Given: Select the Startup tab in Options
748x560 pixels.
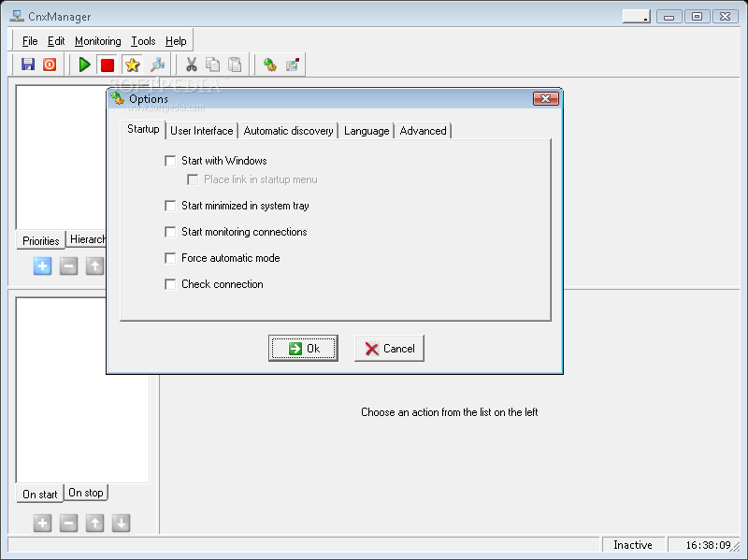Looking at the screenshot, I should click(x=143, y=129).
